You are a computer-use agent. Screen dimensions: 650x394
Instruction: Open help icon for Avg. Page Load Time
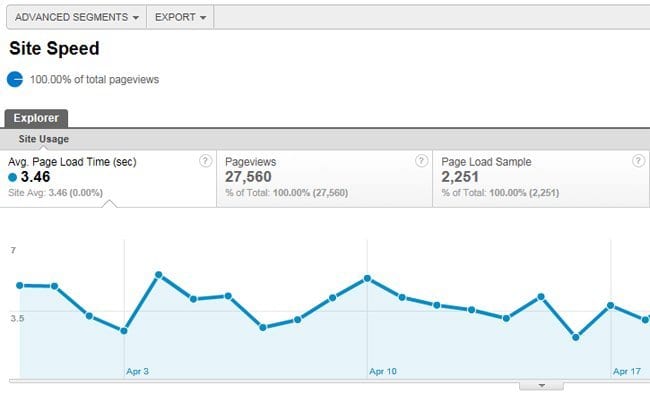[x=206, y=161]
